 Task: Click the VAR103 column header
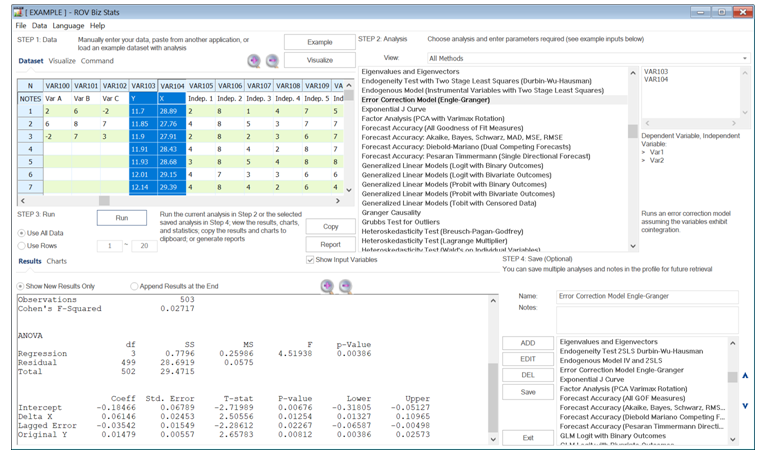click(x=143, y=86)
